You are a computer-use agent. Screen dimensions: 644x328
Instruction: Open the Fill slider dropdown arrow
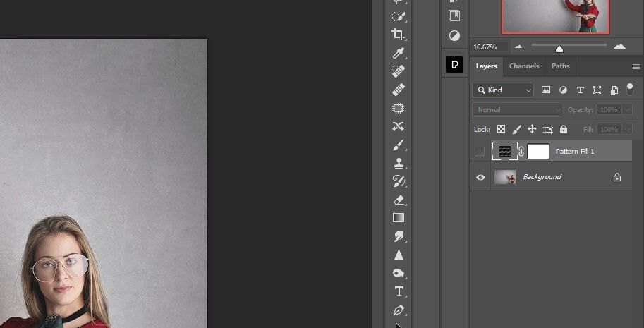point(627,129)
